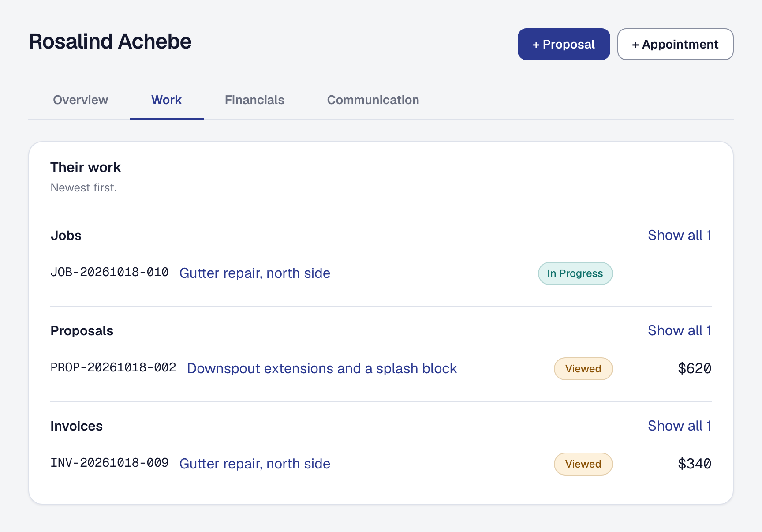This screenshot has height=532, width=762.
Task: Click the $340 invoice amount
Action: (695, 464)
